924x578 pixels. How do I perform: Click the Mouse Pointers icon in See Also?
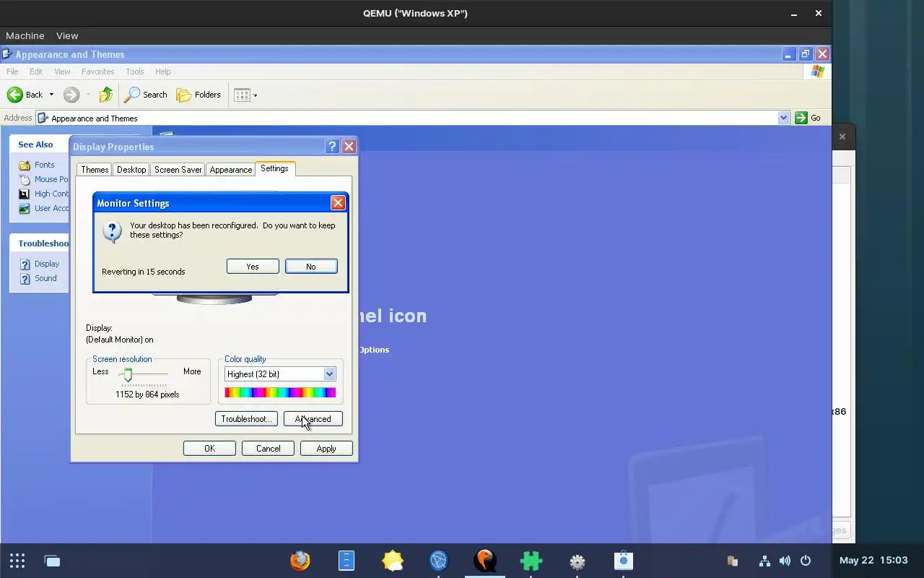[x=25, y=179]
